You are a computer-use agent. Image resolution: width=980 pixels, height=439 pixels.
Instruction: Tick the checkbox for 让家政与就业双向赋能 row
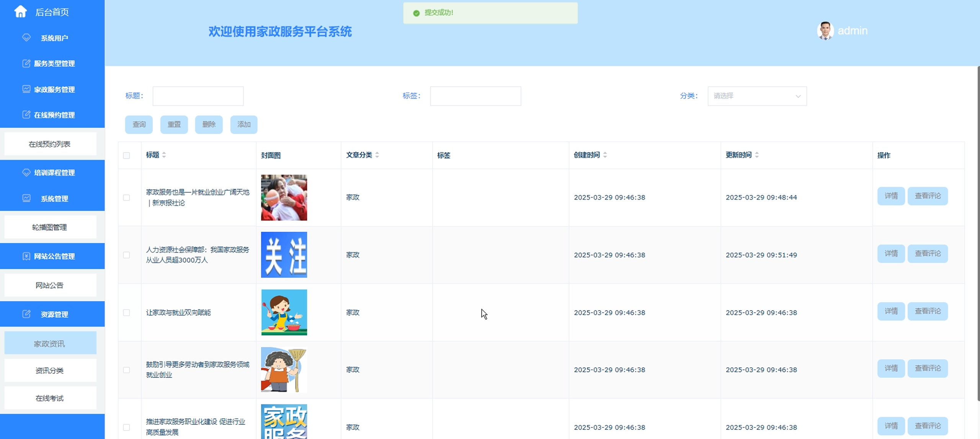127,312
